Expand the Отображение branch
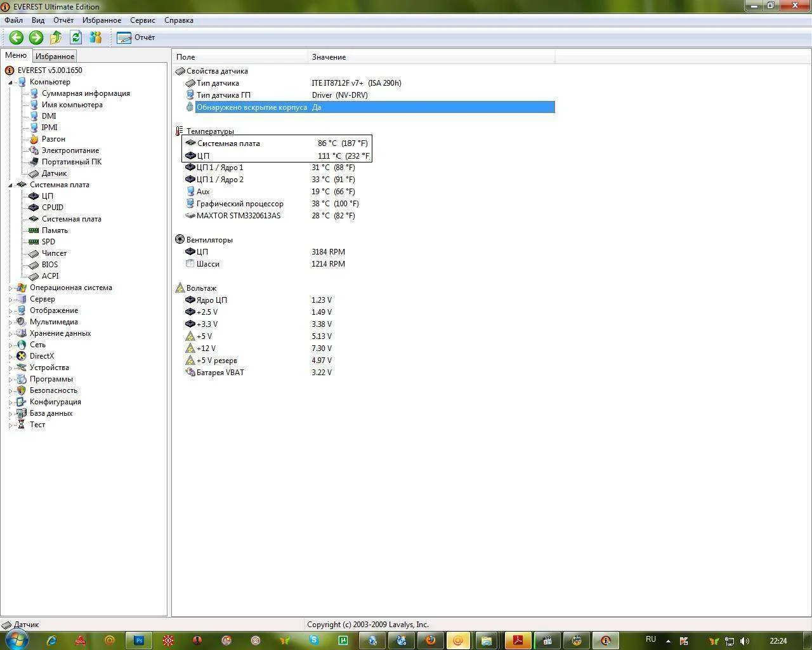 11,311
